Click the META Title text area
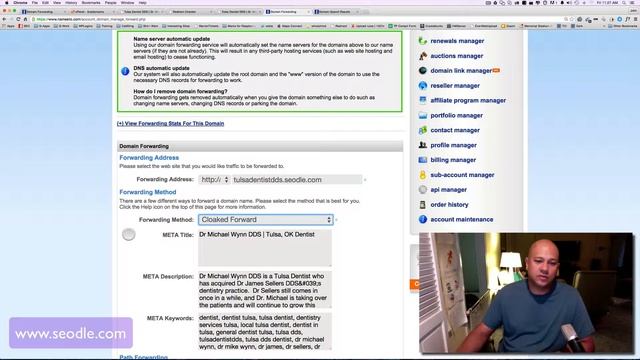 (265, 248)
